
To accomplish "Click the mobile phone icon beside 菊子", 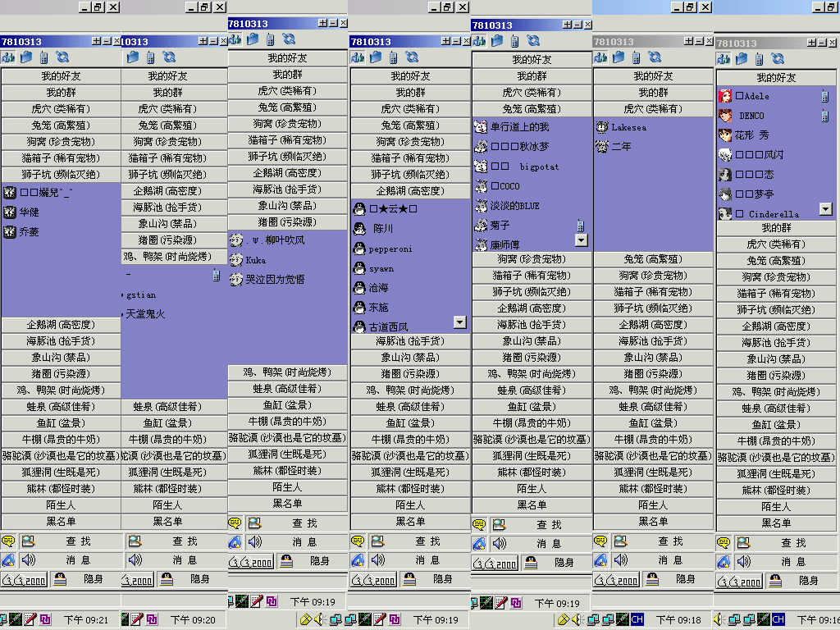I will click(x=579, y=225).
